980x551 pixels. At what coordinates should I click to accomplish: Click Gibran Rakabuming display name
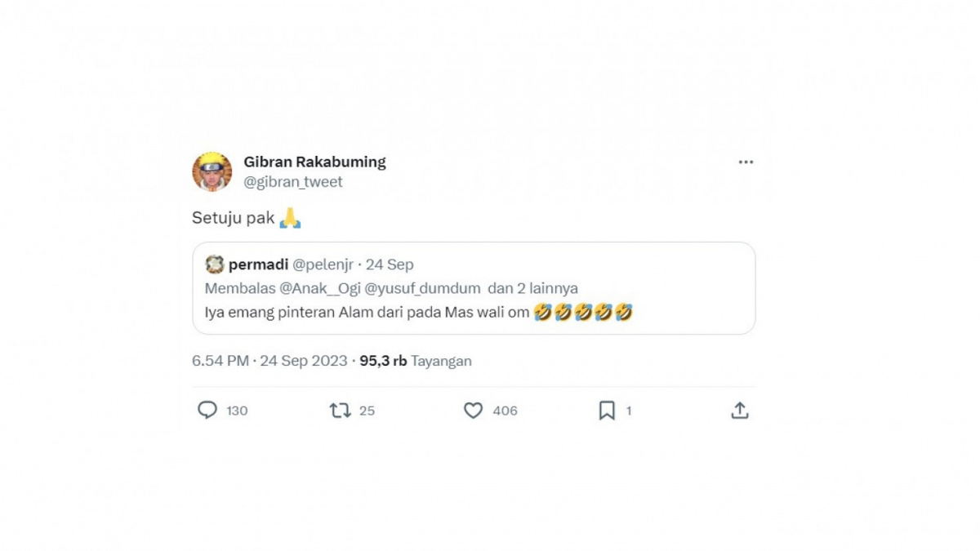coord(314,161)
